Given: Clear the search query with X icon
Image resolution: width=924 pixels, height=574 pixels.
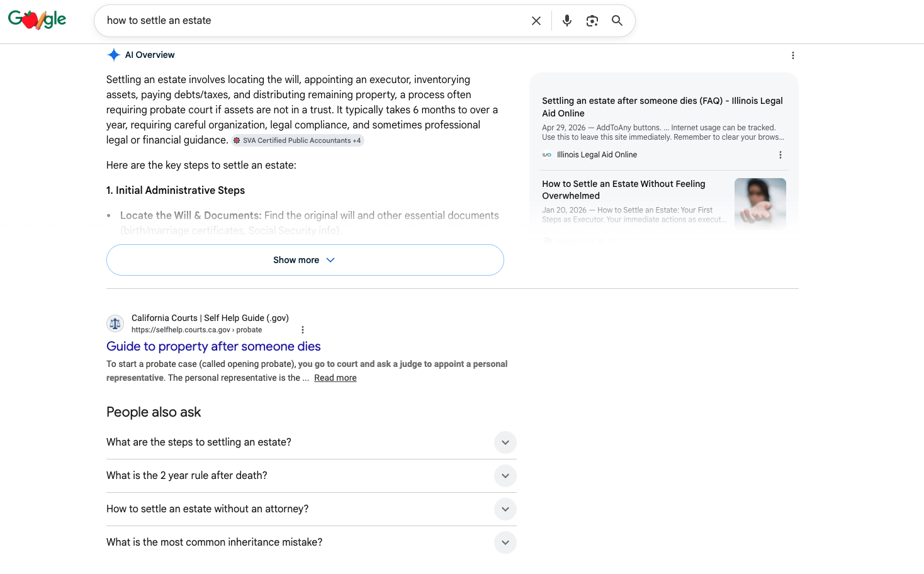Looking at the screenshot, I should click(536, 21).
